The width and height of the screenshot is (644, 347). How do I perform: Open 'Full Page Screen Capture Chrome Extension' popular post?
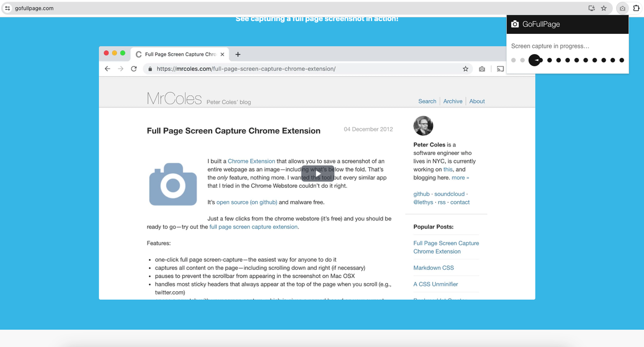point(446,247)
